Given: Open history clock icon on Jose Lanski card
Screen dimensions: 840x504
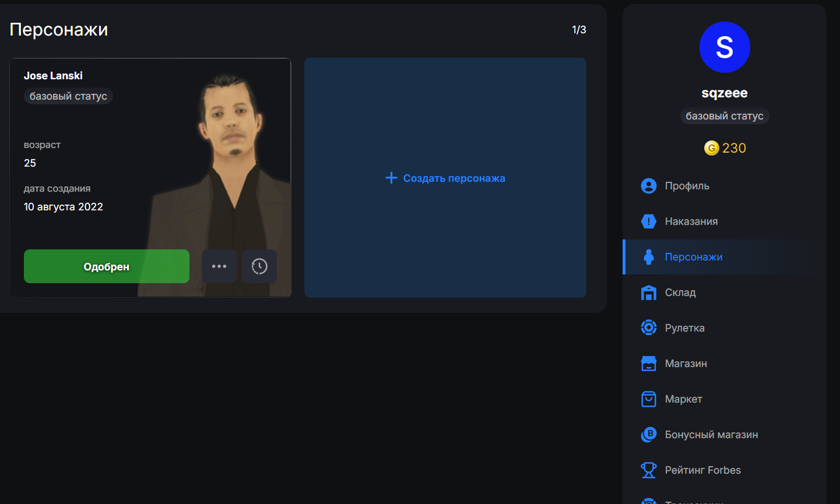Looking at the screenshot, I should 259,266.
